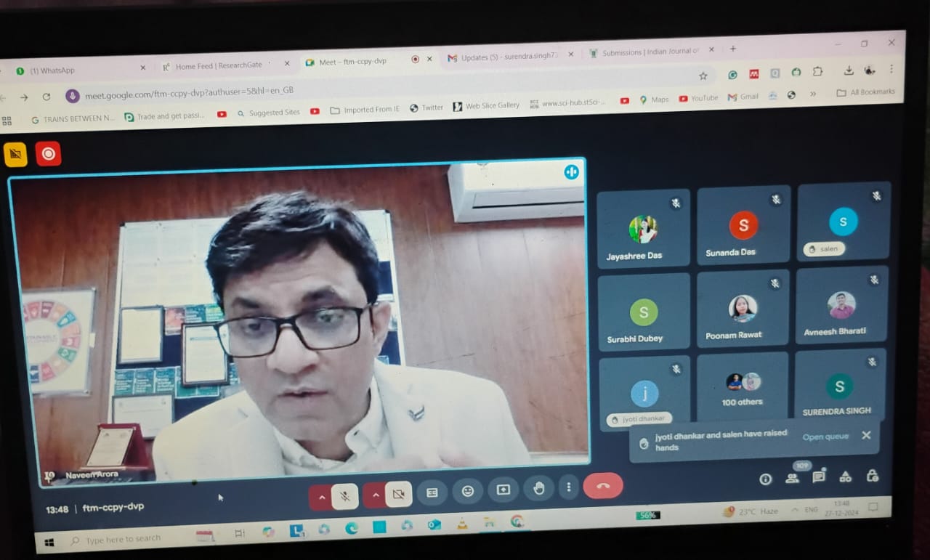The height and width of the screenshot is (560, 930).
Task: Open Microsoft Edge from taskbar
Action: point(352,528)
